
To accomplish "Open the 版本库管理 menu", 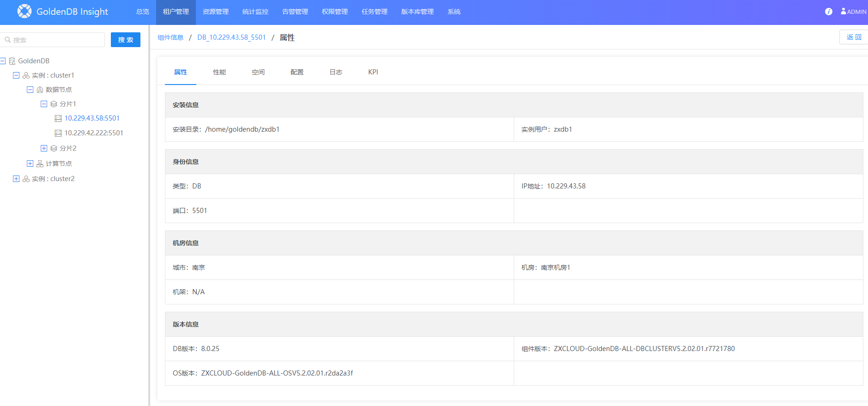I will 418,12.
